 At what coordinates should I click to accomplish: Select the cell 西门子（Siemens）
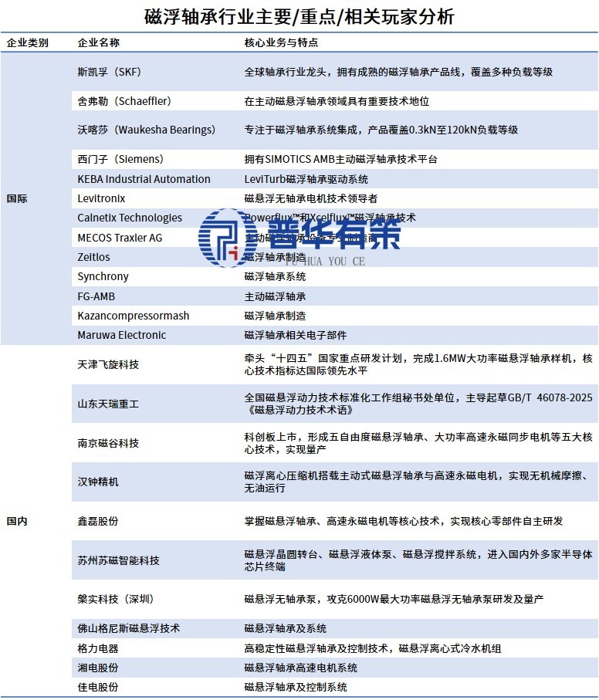pos(120,160)
